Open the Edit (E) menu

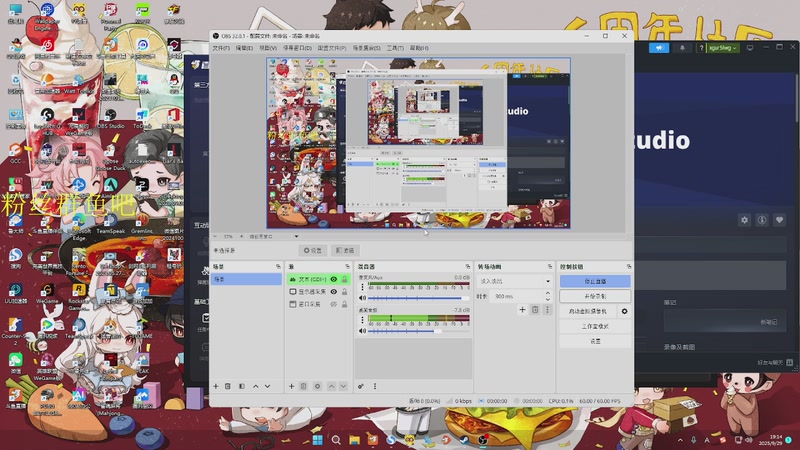click(x=244, y=48)
